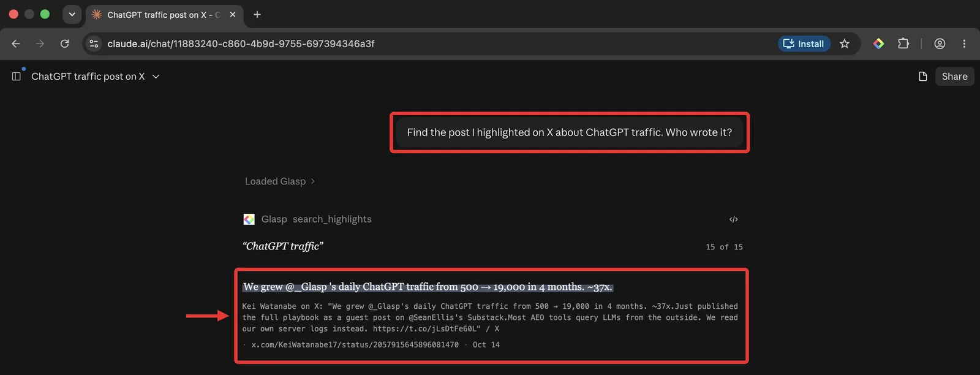980x375 pixels.
Task: Click the Glasp logo in search_highlights row
Action: [x=249, y=219]
